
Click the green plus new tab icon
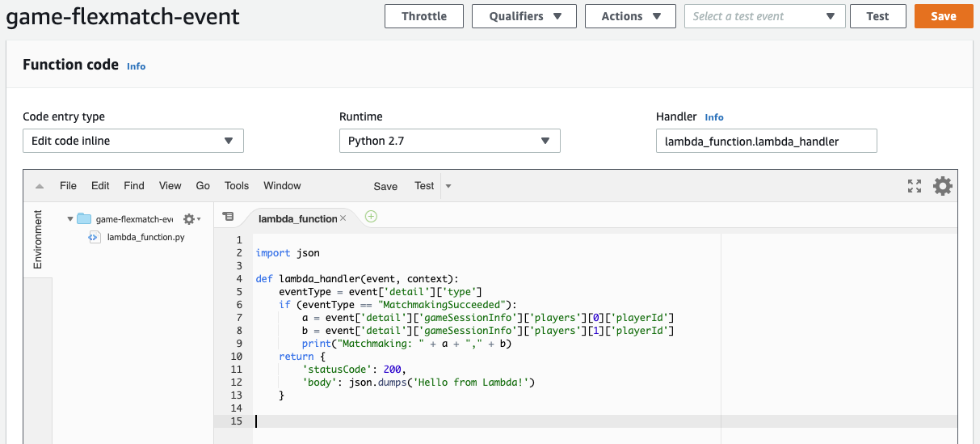(371, 217)
